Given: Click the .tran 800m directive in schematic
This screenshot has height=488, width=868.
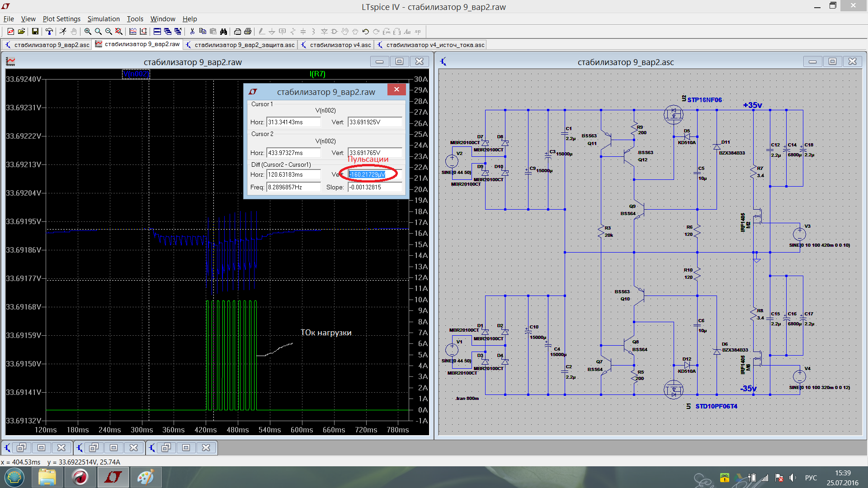Looking at the screenshot, I should point(467,398).
